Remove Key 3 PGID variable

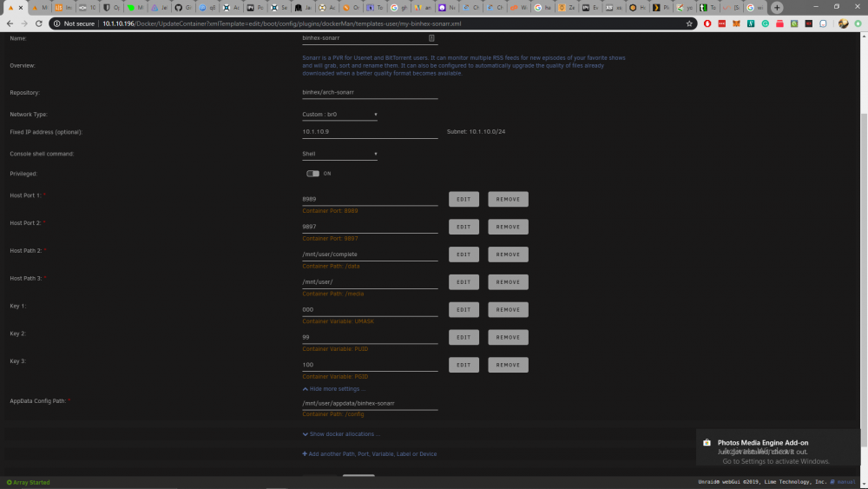(508, 365)
